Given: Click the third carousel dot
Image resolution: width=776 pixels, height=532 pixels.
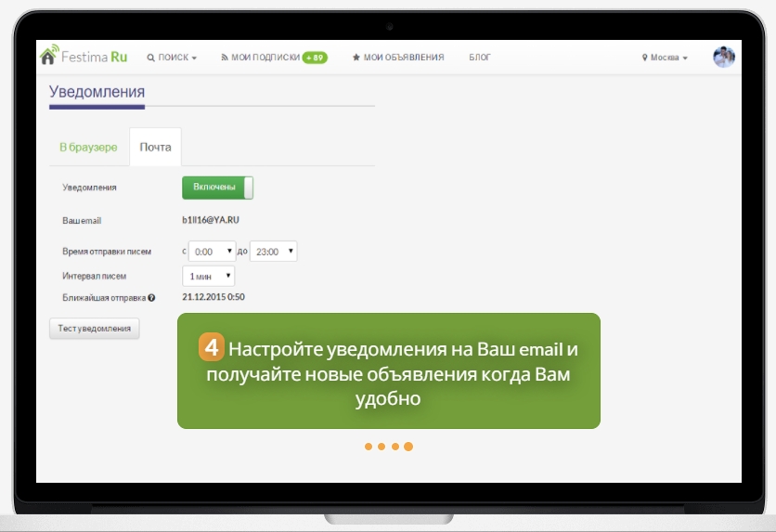Looking at the screenshot, I should (x=394, y=447).
